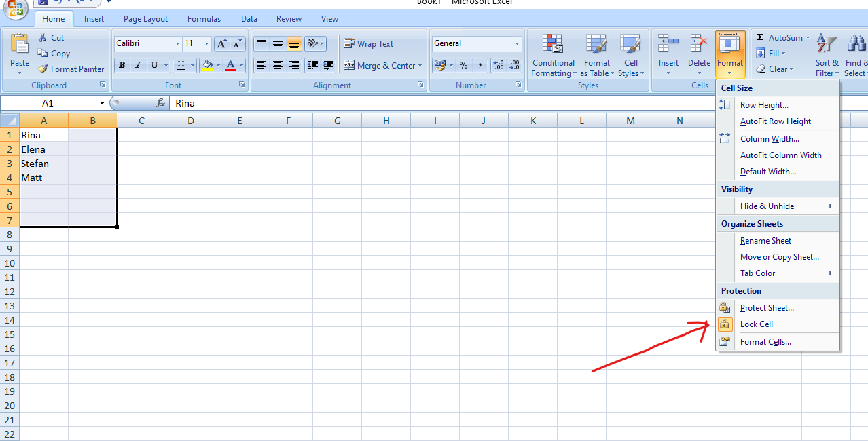Apply the red Font Color

tap(230, 66)
